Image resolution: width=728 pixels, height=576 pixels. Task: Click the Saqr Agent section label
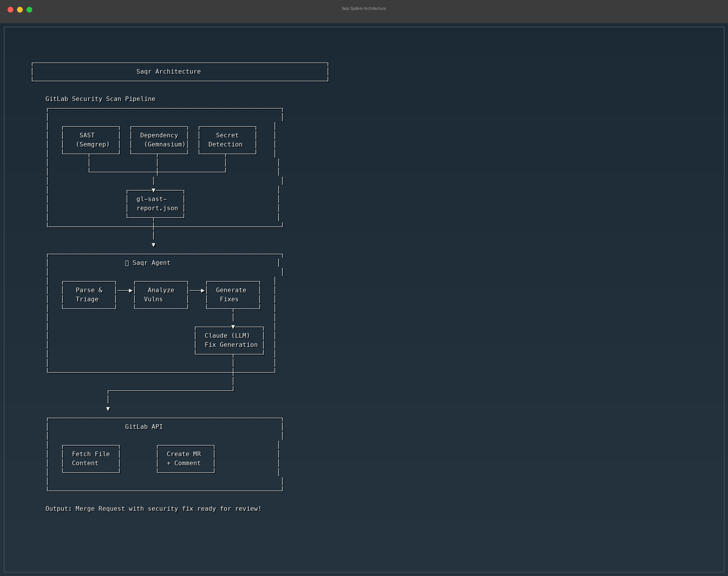point(151,263)
